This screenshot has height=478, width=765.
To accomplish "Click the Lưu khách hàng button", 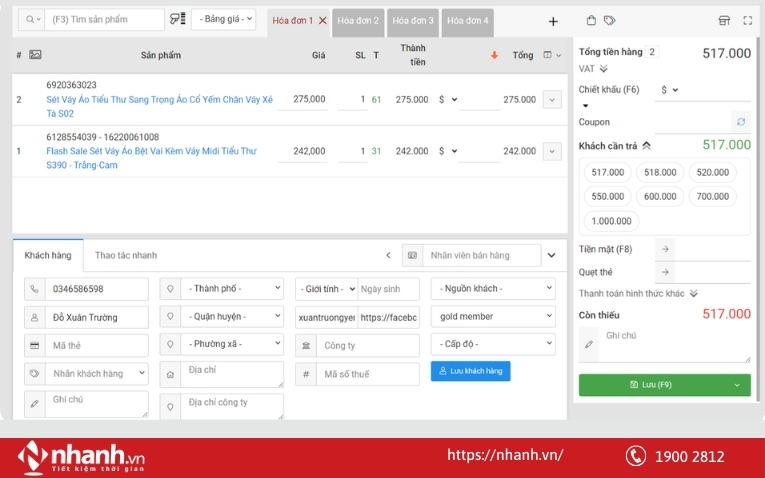I will tap(470, 371).
